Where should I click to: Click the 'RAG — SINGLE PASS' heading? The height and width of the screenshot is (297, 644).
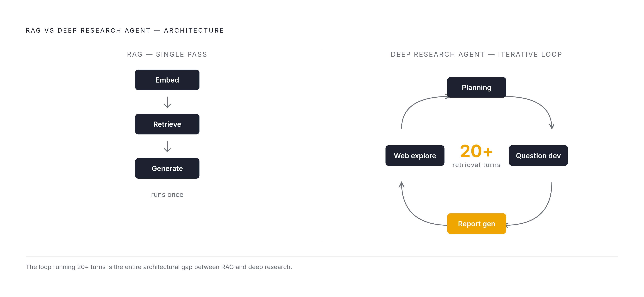pos(167,54)
